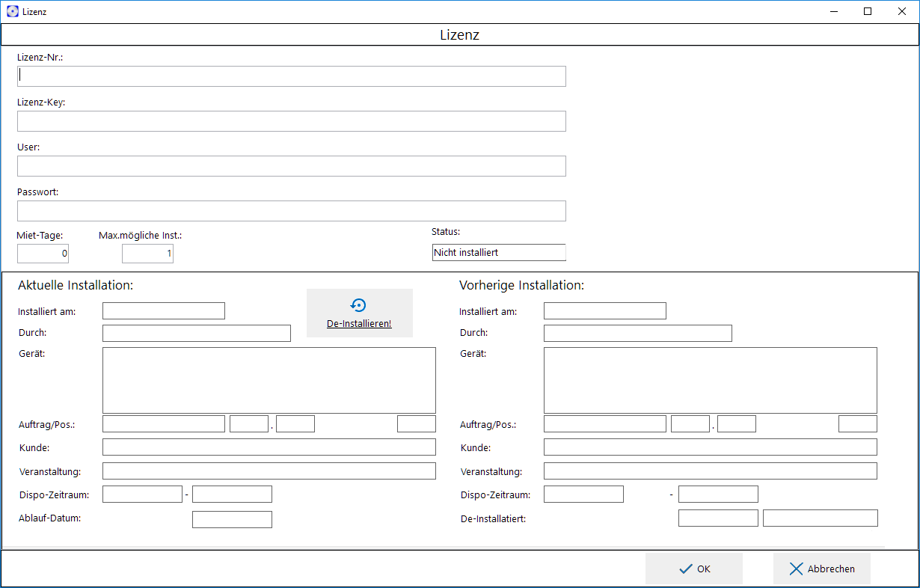Click the Miet-Tage value field
This screenshot has height=588, width=920.
[x=43, y=254]
